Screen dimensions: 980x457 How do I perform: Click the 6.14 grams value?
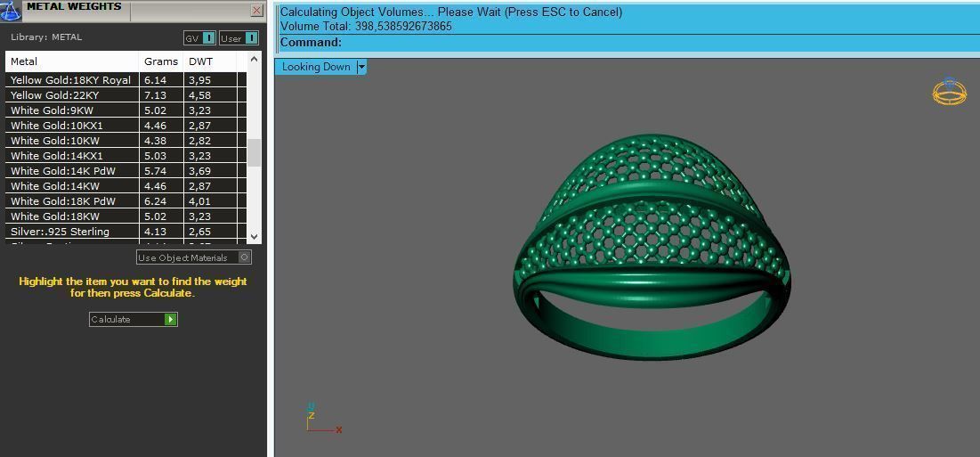tap(154, 80)
